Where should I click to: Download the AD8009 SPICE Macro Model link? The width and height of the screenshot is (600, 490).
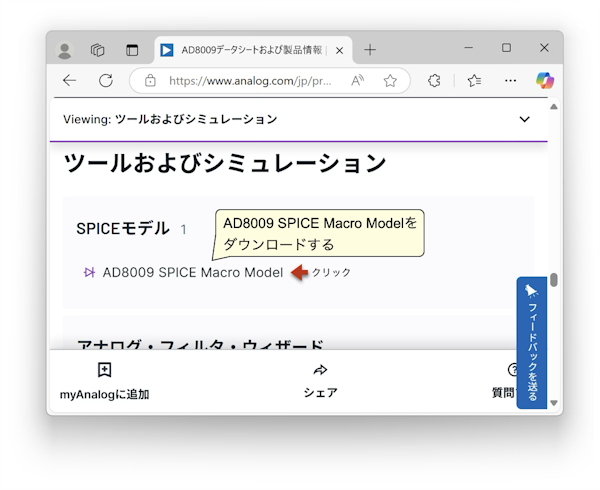pyautogui.click(x=192, y=272)
